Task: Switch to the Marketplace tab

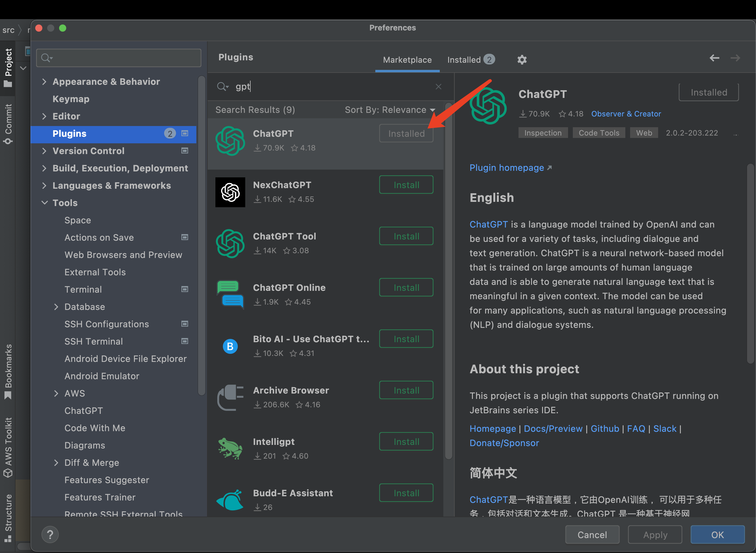Action: click(407, 60)
